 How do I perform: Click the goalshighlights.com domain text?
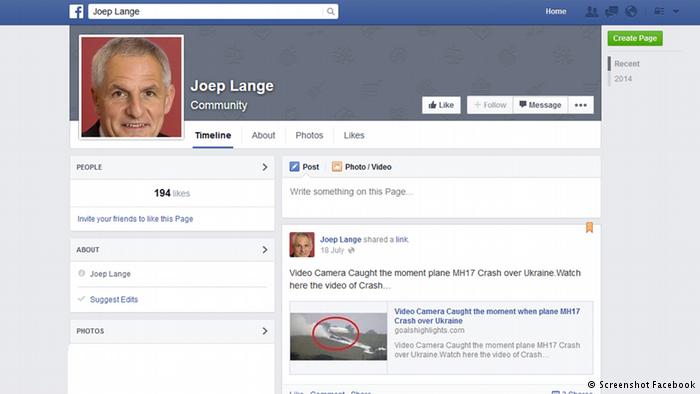click(429, 331)
